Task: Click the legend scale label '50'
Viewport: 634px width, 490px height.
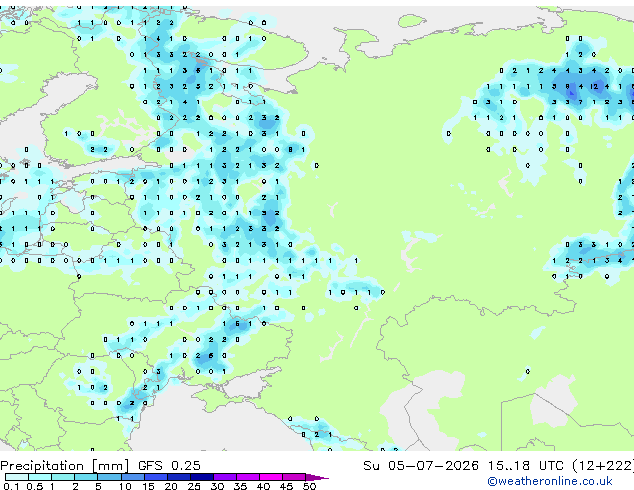Action: point(309,486)
